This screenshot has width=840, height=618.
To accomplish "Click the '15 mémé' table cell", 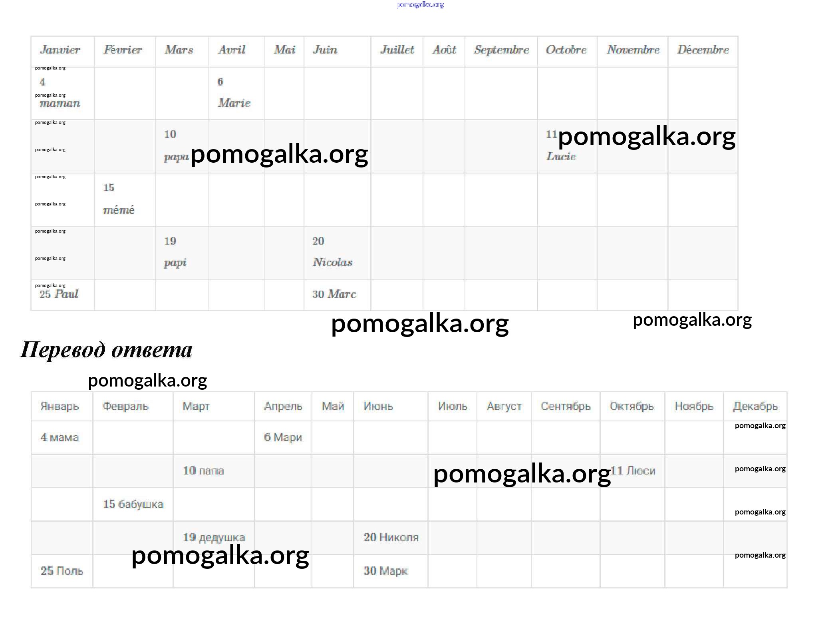I will point(119,199).
